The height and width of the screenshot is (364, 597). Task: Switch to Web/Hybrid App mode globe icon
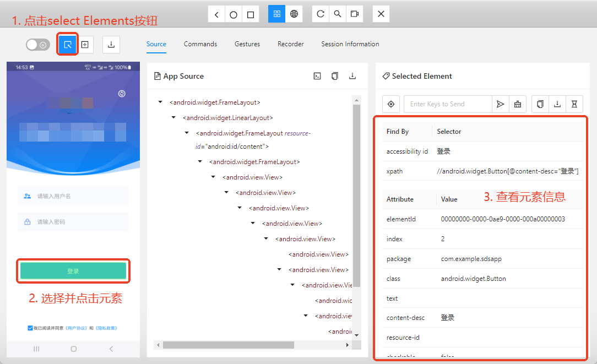[x=294, y=14]
